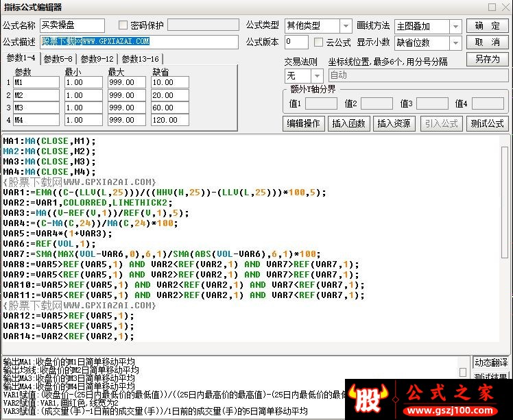Run the formula with 测试公式
Viewport: 513px width, 420px height.
(487, 124)
